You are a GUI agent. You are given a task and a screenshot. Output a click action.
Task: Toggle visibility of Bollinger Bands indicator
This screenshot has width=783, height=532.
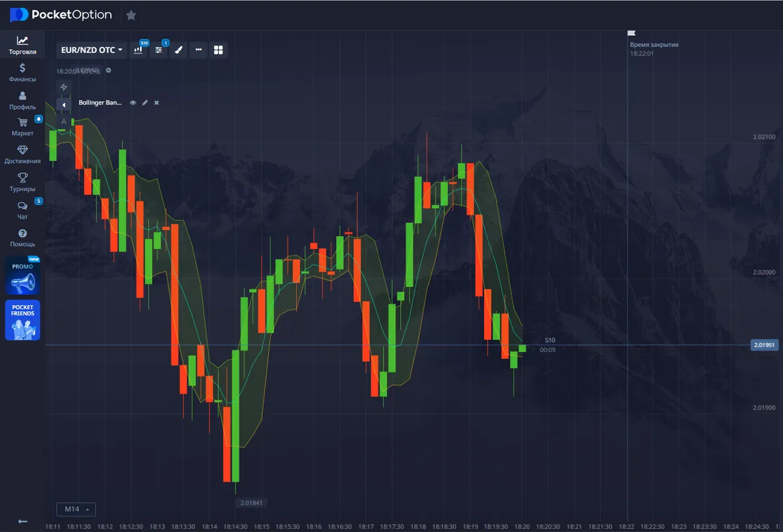tap(132, 102)
